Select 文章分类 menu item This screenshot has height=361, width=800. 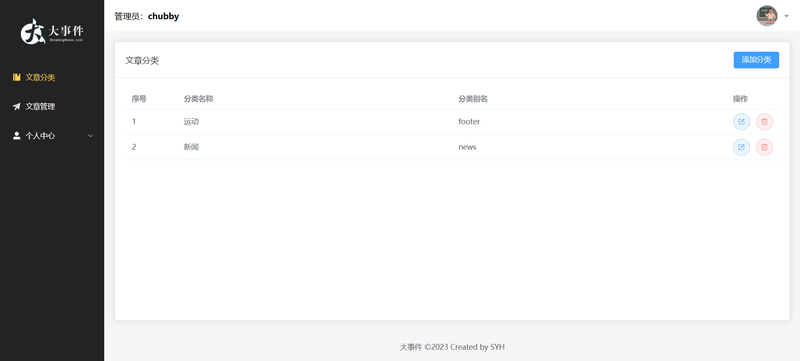pyautogui.click(x=52, y=78)
